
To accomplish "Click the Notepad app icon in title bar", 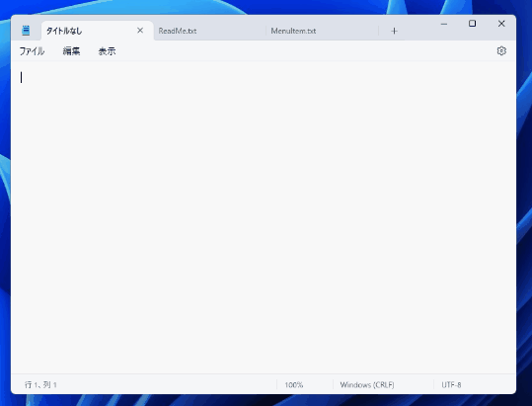I will tap(26, 31).
